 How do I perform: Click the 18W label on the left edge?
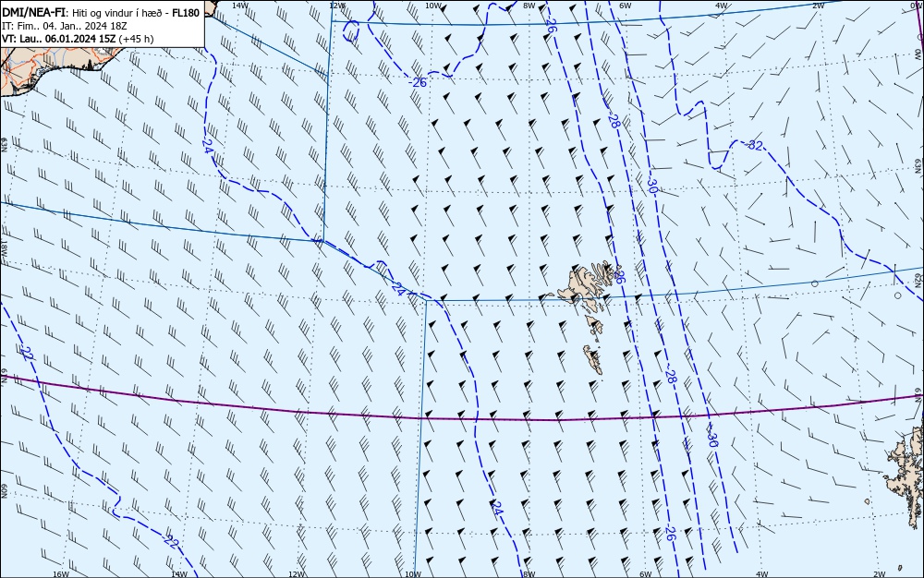pos(4,251)
